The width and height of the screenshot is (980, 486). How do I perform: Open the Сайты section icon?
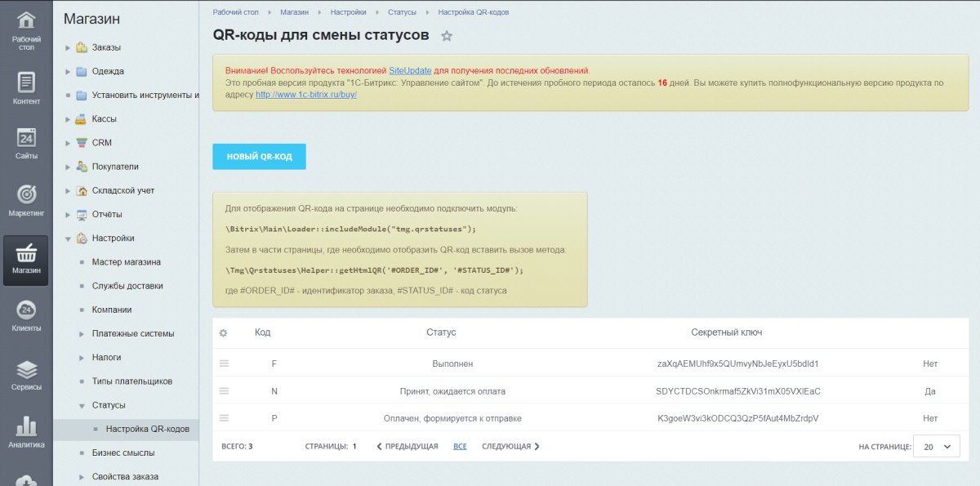pyautogui.click(x=25, y=140)
